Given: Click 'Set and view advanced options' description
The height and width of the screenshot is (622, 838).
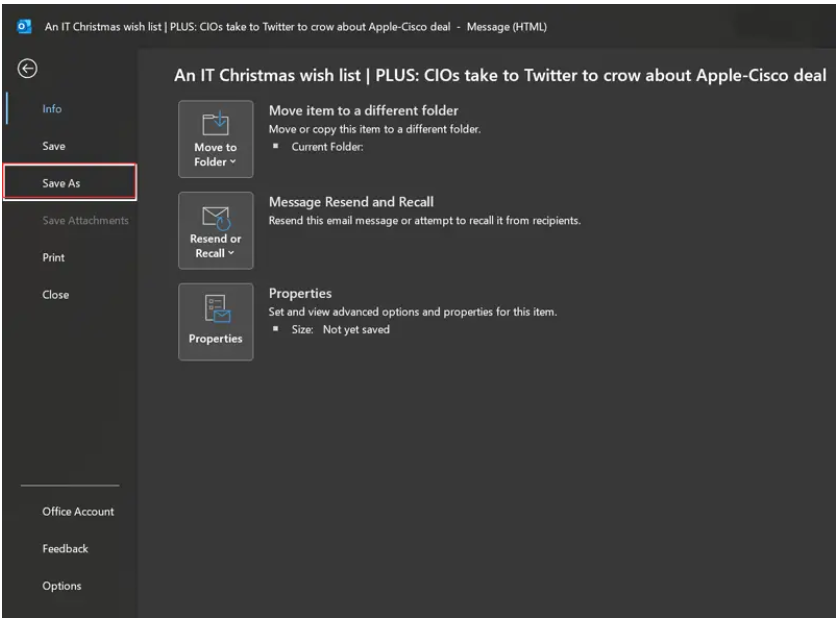Looking at the screenshot, I should point(413,312).
